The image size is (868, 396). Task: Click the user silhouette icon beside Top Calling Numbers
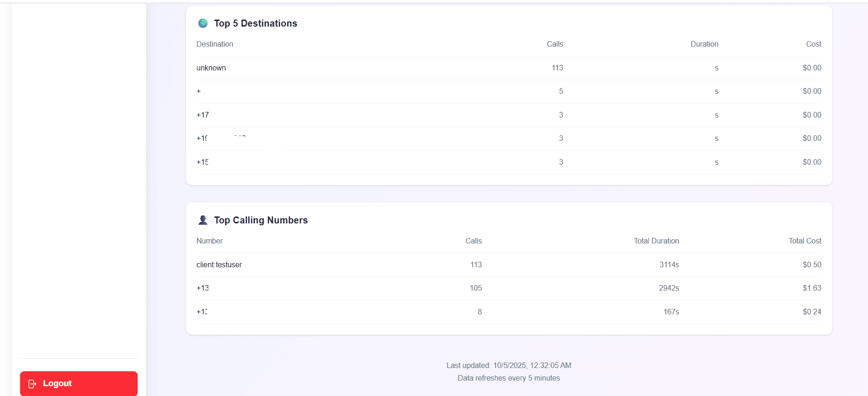pyautogui.click(x=203, y=220)
